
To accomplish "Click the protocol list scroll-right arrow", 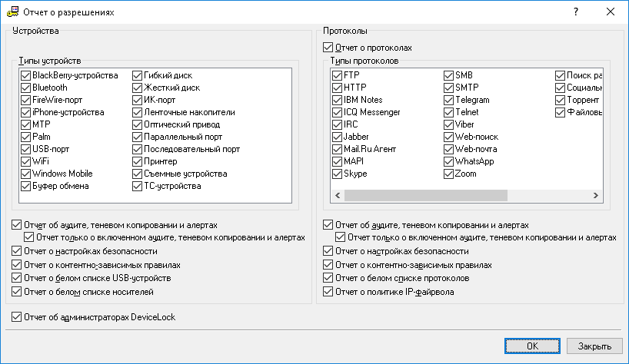I will pyautogui.click(x=597, y=194).
